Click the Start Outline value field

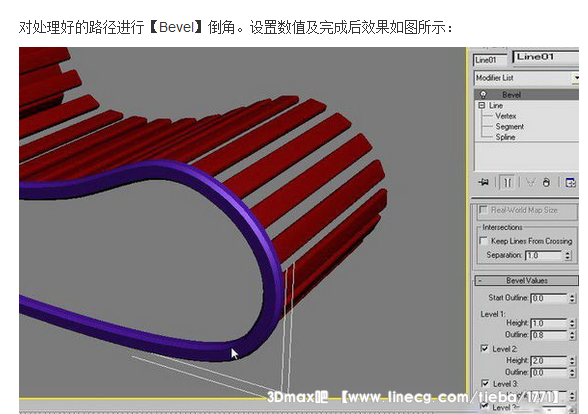point(549,298)
